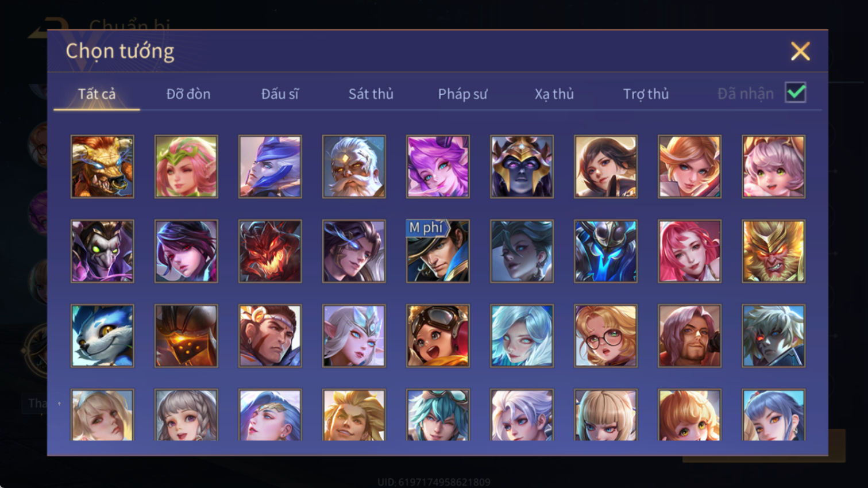Select the goggles-wearing pilot kid hero
This screenshot has width=868, height=488.
[438, 336]
